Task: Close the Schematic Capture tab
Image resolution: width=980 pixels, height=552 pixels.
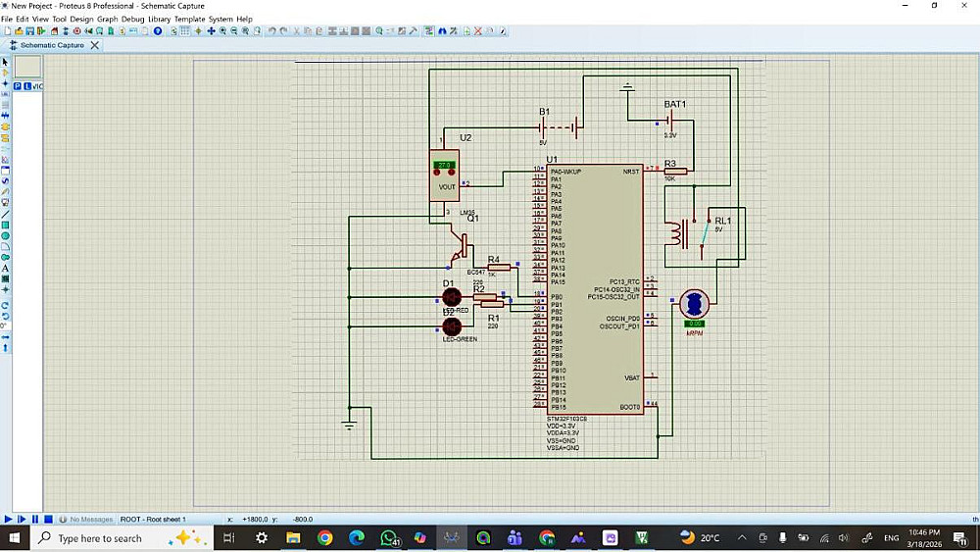Action: (x=94, y=45)
